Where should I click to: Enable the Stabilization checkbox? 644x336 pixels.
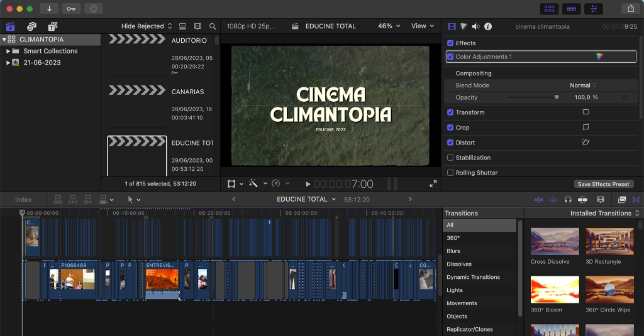pyautogui.click(x=450, y=158)
